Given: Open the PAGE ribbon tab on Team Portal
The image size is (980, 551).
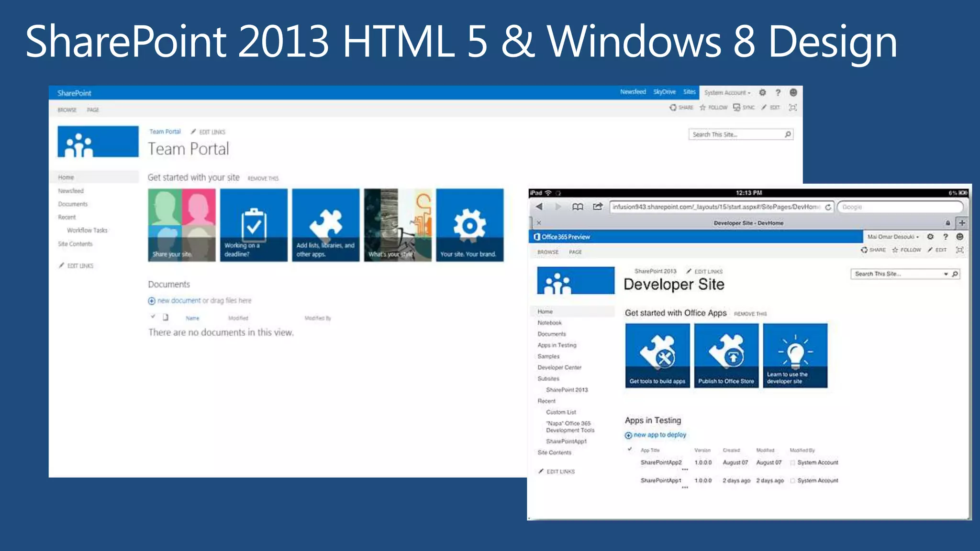Looking at the screenshot, I should click(x=93, y=110).
